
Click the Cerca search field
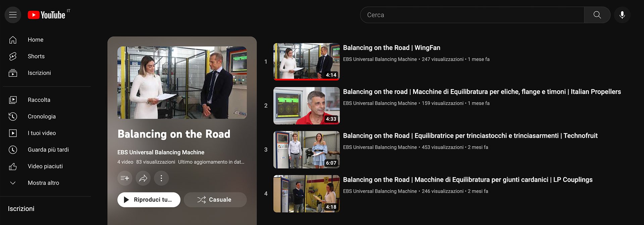tap(472, 15)
